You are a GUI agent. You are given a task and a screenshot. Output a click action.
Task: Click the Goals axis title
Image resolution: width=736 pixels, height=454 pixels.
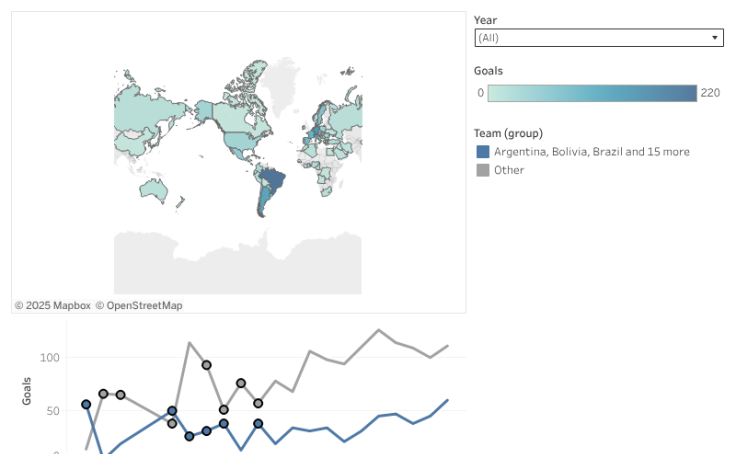click(28, 390)
